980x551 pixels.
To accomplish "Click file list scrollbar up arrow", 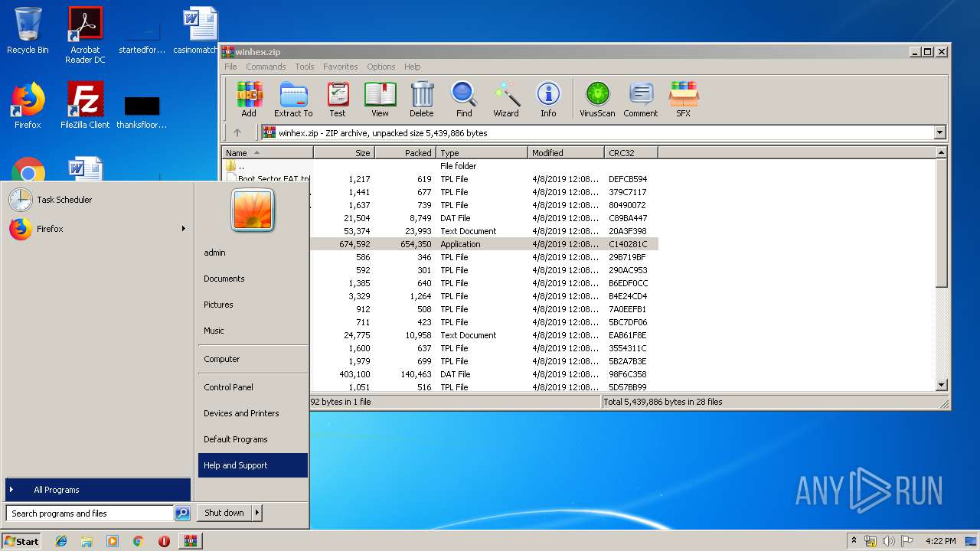I will pyautogui.click(x=942, y=153).
